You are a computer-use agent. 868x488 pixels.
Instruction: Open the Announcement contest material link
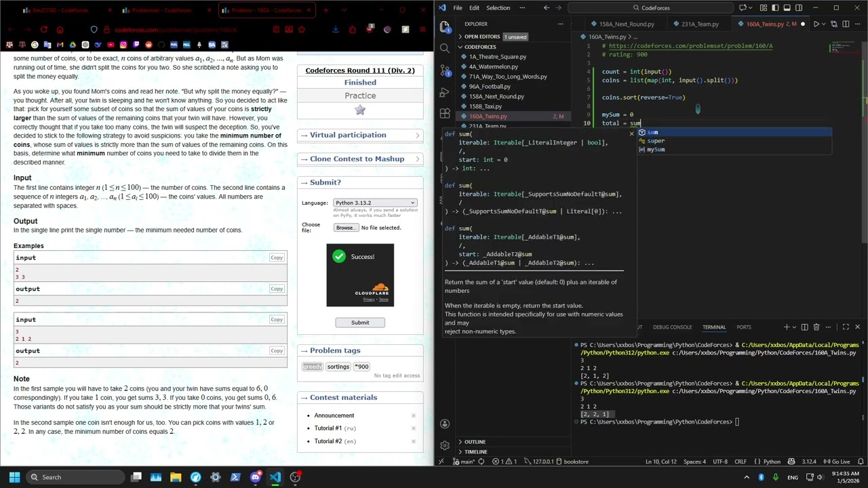334,415
